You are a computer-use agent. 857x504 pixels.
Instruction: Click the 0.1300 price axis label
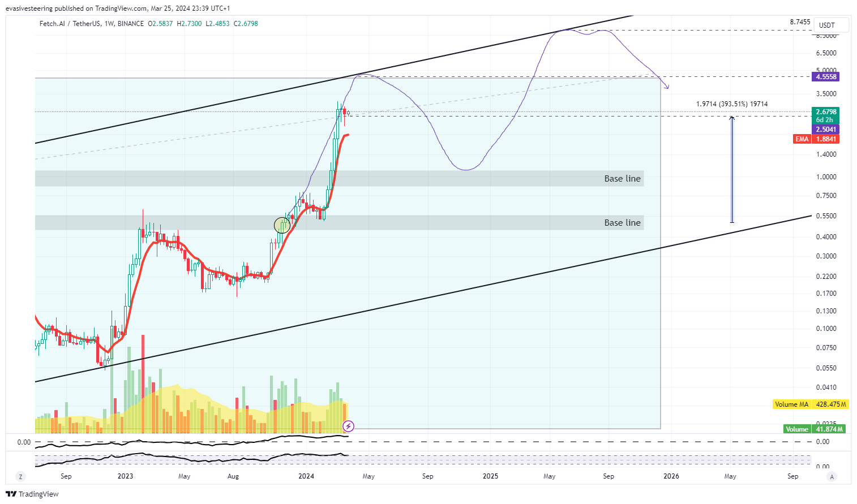826,311
